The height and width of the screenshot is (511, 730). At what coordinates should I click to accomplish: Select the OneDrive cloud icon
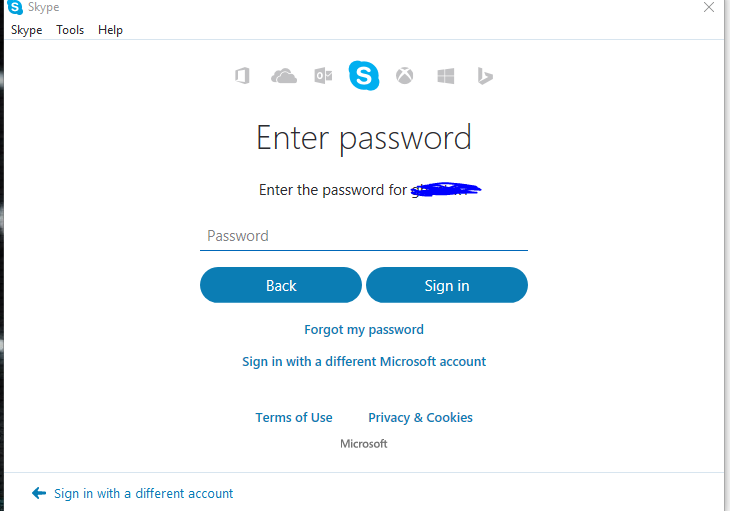284,75
